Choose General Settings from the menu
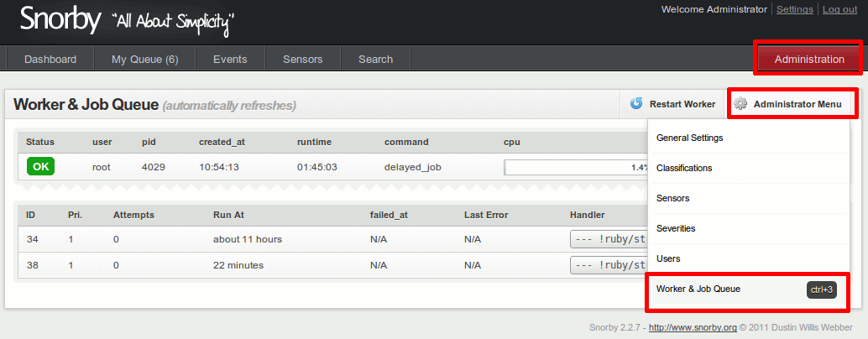This screenshot has width=868, height=339. (x=689, y=138)
